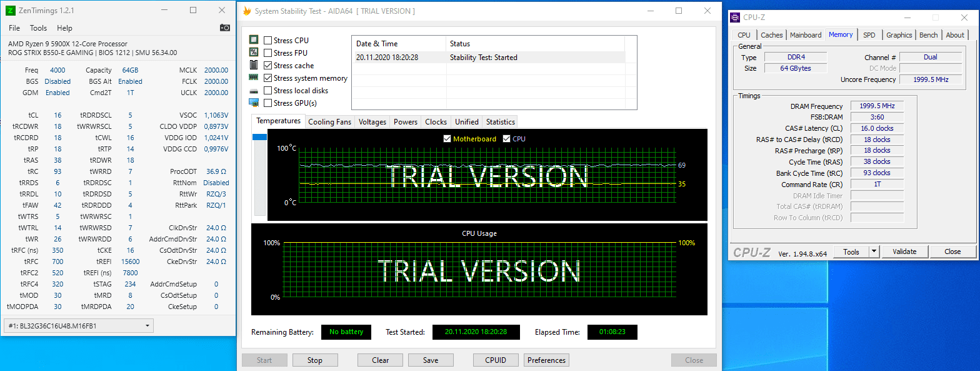Click the Validate button in CPU-Z
Viewport: 980px width, 371px height.
[x=904, y=252]
